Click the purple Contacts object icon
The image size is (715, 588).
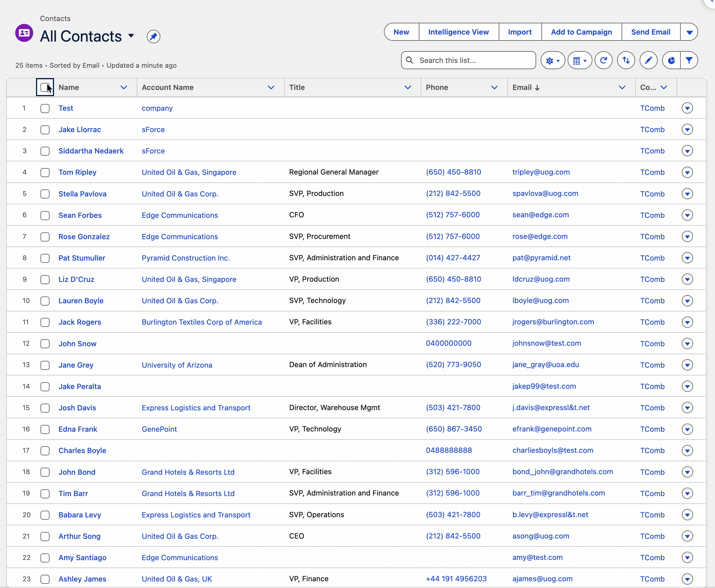click(x=24, y=33)
